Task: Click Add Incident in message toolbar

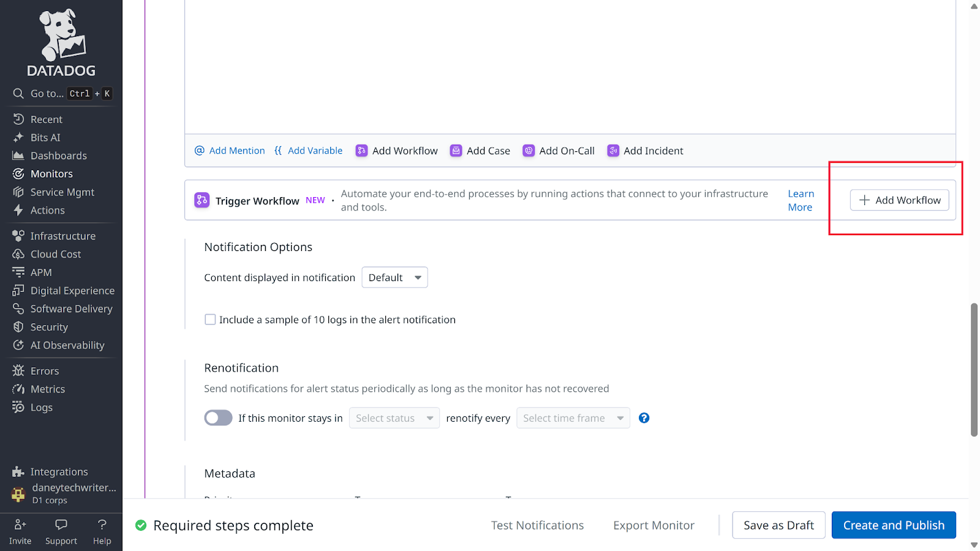Action: 645,151
